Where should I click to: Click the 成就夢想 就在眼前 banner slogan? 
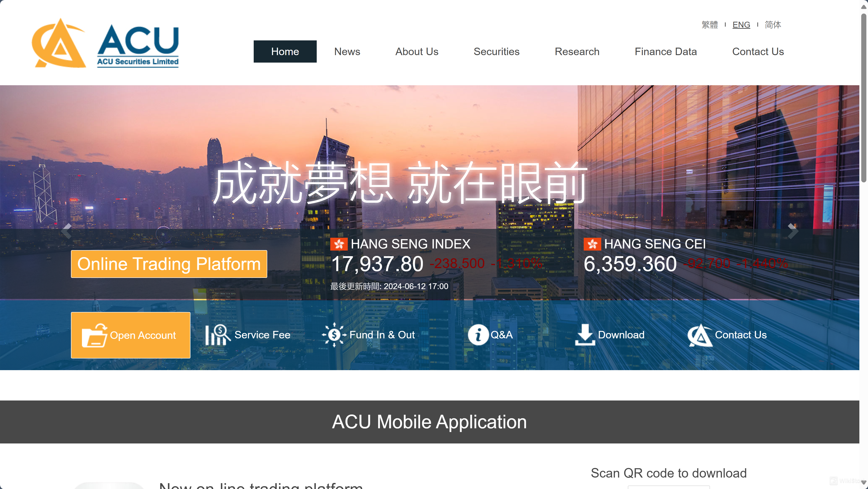[400, 182]
